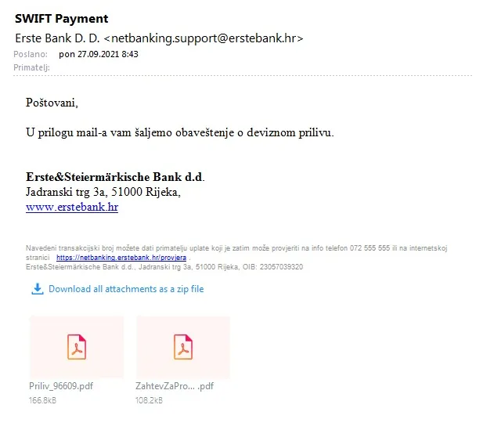Click the Poštovani greeting text
The image size is (494, 448).
point(52,103)
